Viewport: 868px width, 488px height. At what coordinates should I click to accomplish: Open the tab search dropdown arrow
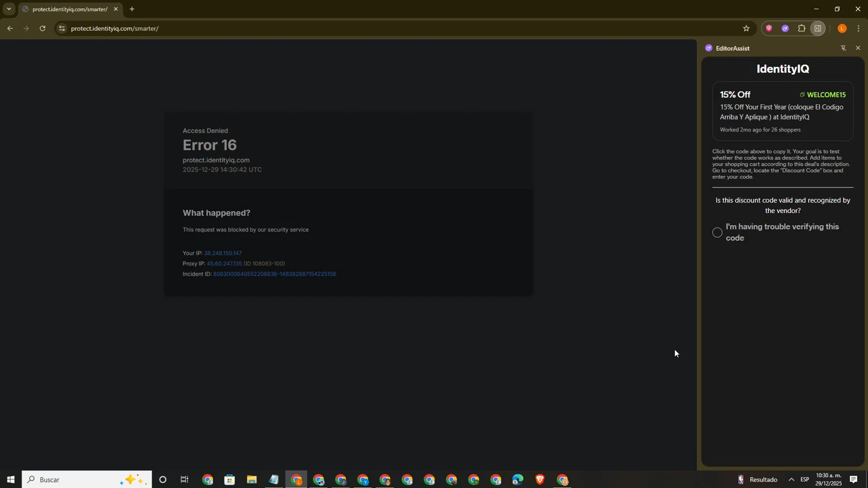pyautogui.click(x=9, y=9)
